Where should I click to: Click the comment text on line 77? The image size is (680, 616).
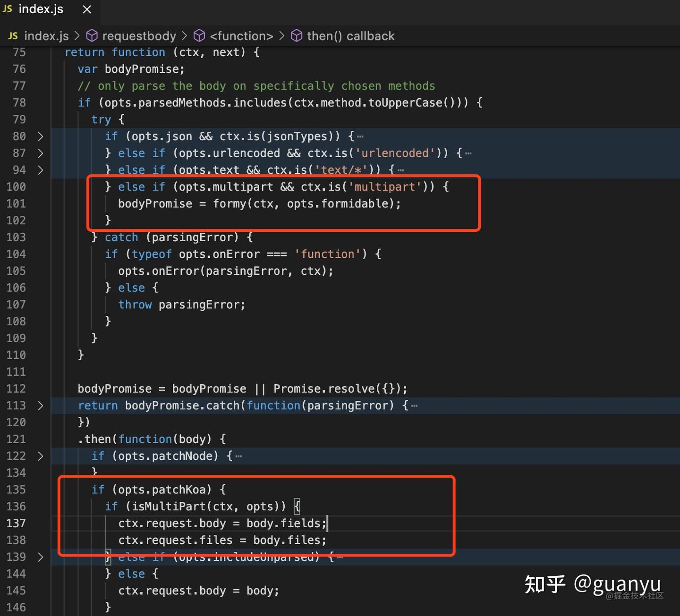256,86
